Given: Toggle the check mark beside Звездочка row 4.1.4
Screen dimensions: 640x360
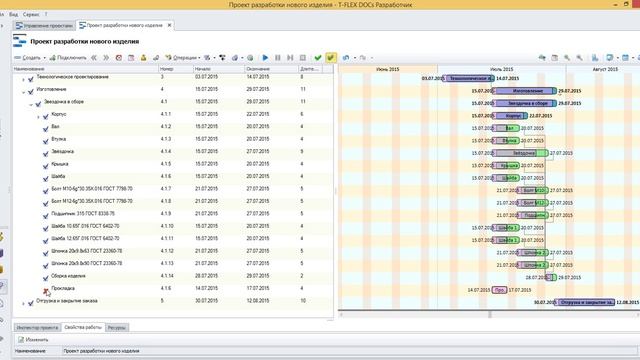Looking at the screenshot, I should click(x=46, y=154).
